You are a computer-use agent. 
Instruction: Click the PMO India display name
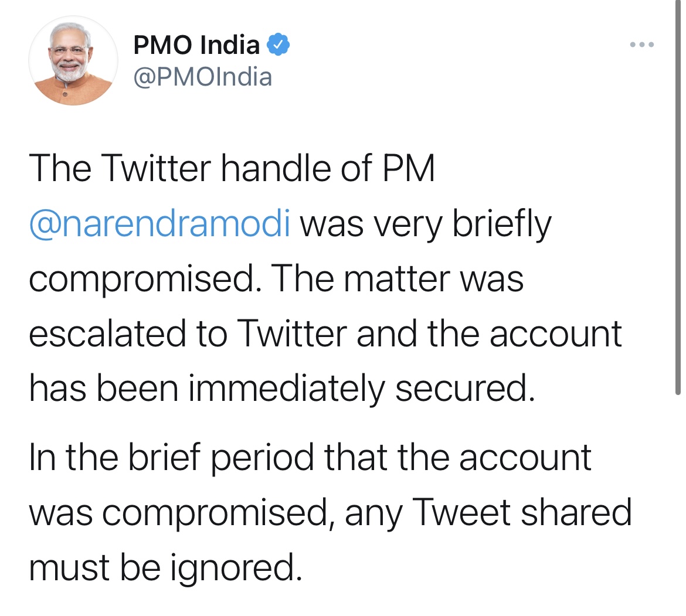pyautogui.click(x=196, y=45)
